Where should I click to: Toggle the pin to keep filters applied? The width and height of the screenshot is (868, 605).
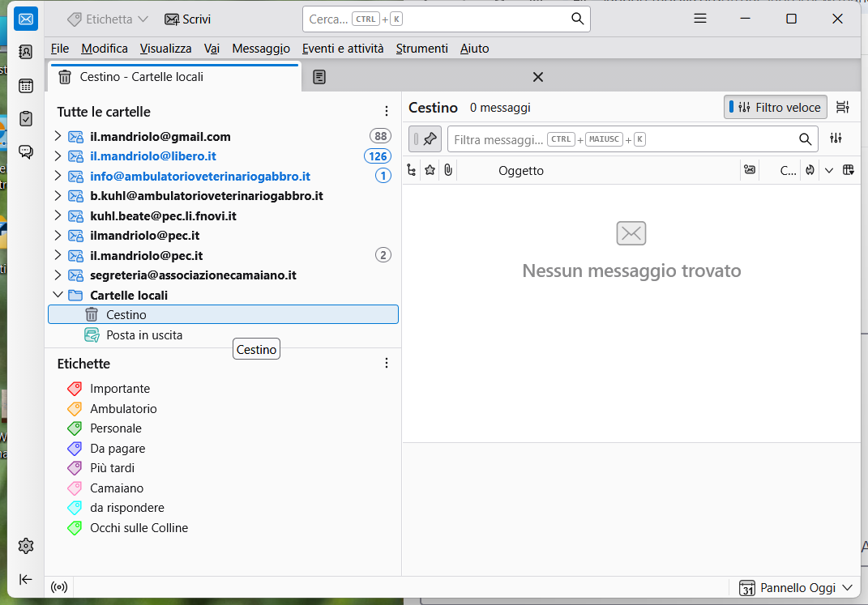(425, 139)
